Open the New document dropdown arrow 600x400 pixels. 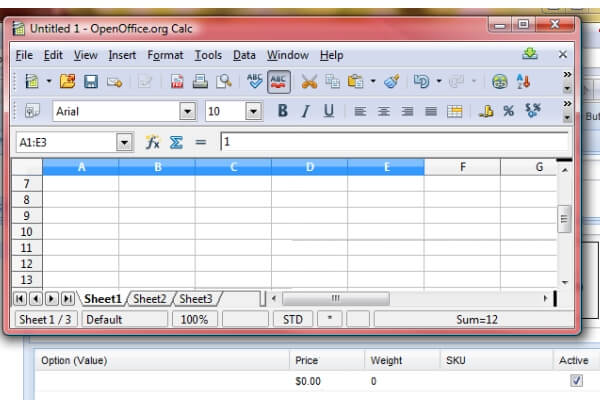pos(49,81)
